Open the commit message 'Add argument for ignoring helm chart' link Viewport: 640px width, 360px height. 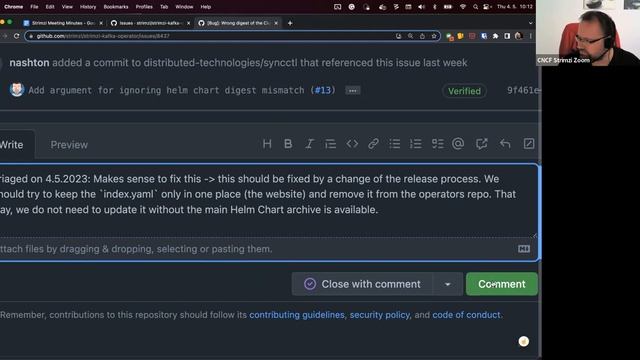pos(166,90)
